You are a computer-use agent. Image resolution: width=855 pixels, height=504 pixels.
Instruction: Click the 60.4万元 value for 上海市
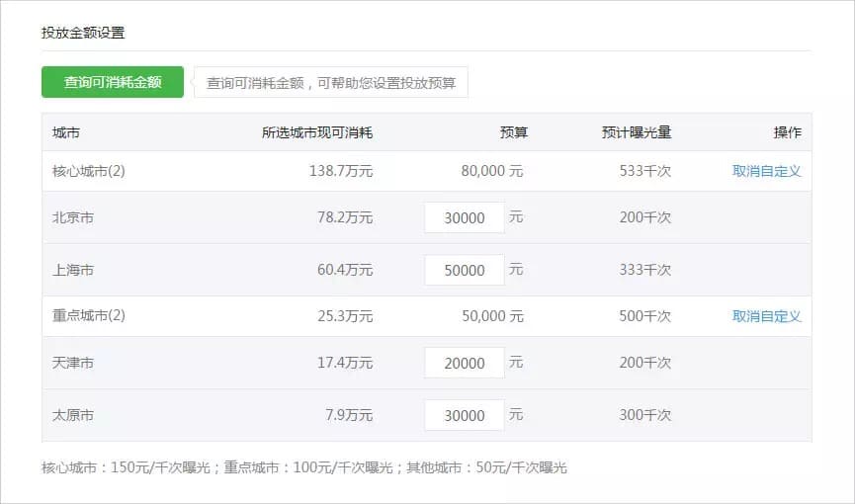click(345, 270)
